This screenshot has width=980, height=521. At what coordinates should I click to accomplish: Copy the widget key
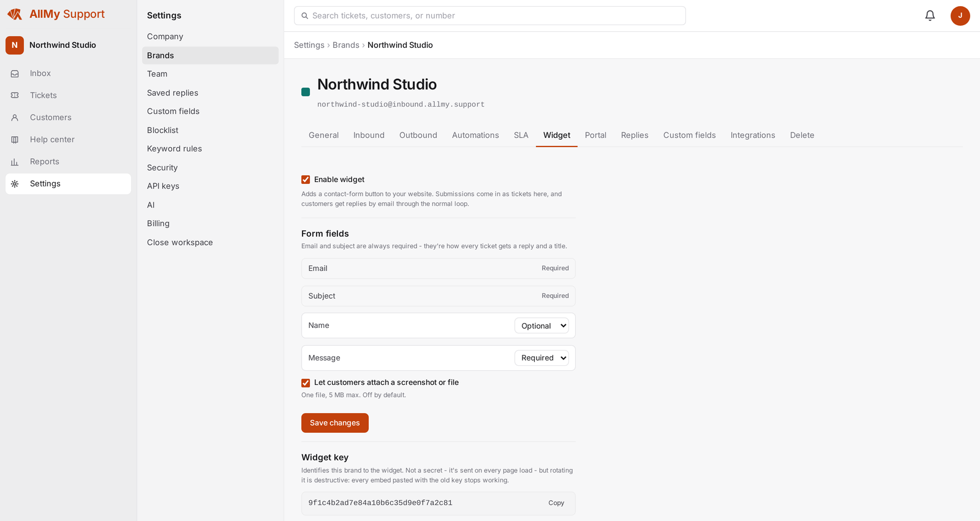point(556,503)
